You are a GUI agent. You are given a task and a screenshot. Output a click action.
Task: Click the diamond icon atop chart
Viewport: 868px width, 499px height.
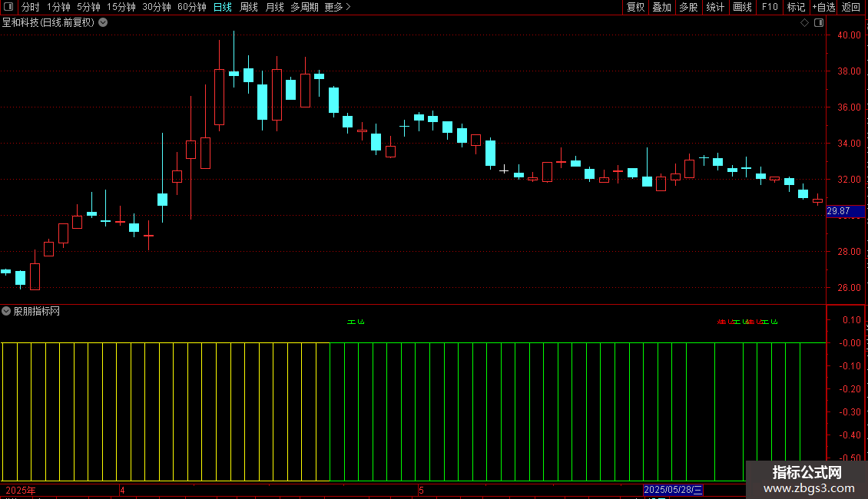(x=805, y=23)
